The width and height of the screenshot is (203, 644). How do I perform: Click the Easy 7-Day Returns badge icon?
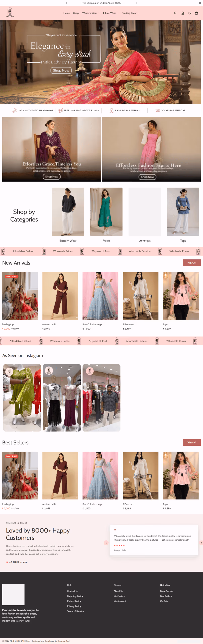[111, 110]
